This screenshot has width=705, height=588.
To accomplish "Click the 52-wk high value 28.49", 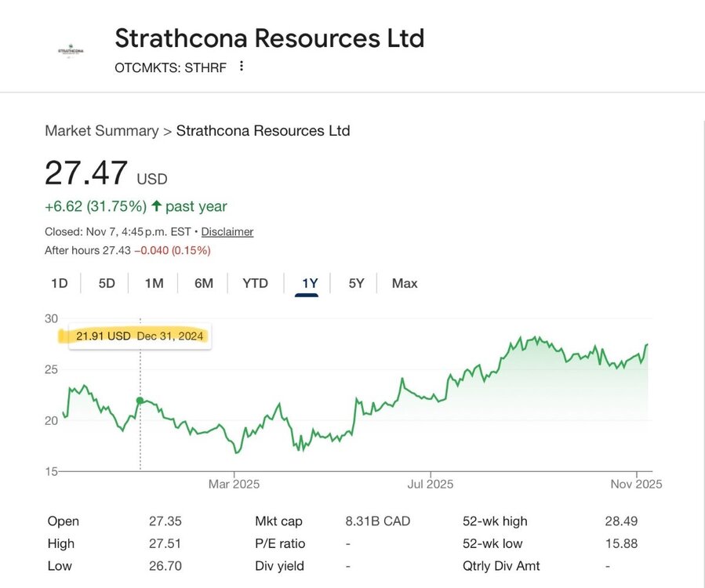I will (621, 521).
